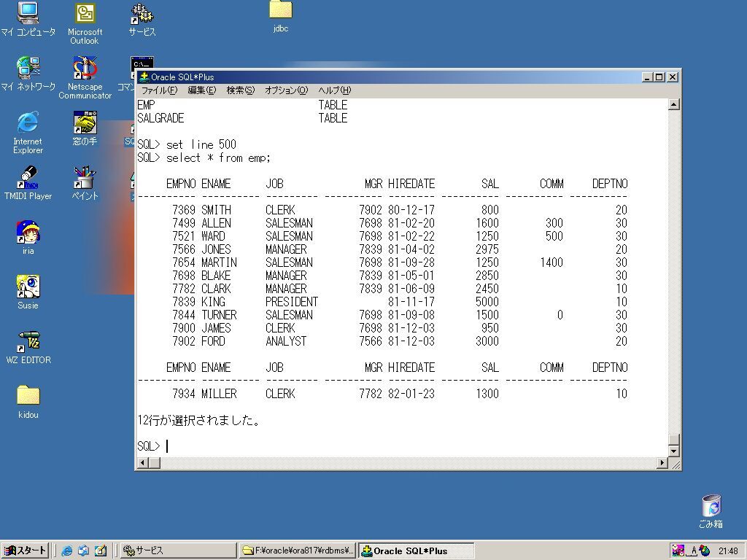Launch the Susie image viewer icon
Screen dimensions: 747x560
(x=28, y=292)
